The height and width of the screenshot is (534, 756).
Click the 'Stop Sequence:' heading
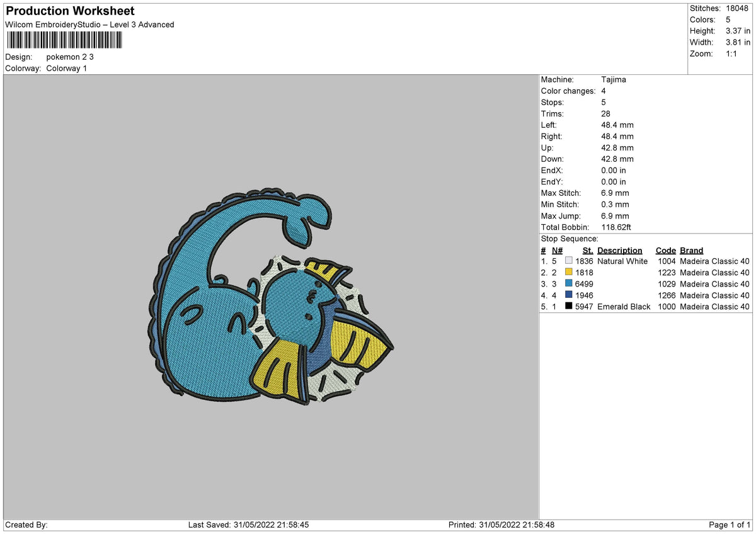[x=570, y=239]
